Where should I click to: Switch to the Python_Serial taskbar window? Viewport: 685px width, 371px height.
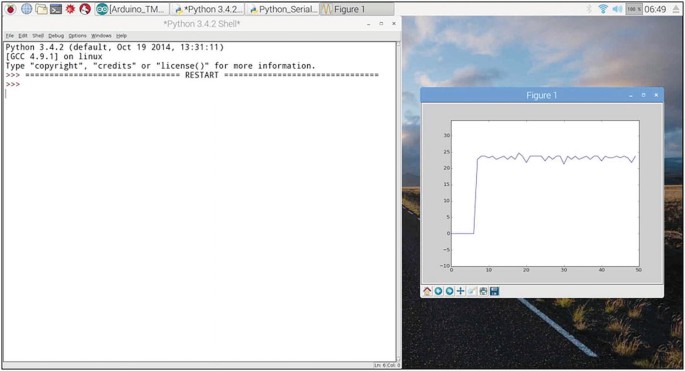[283, 9]
